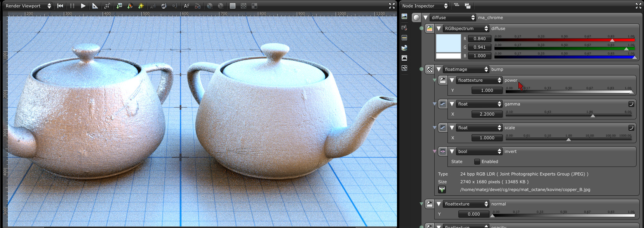The width and height of the screenshot is (644, 228).
Task: Jump to the environment sidebar icon
Action: point(404,47)
